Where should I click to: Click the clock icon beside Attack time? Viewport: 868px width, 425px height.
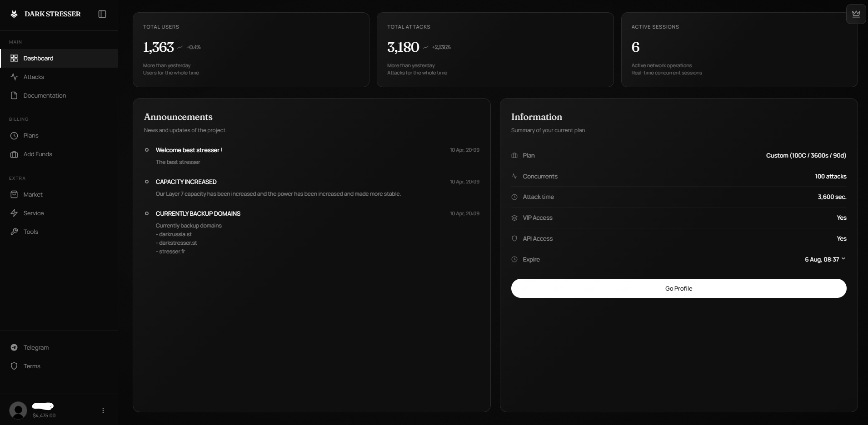514,197
